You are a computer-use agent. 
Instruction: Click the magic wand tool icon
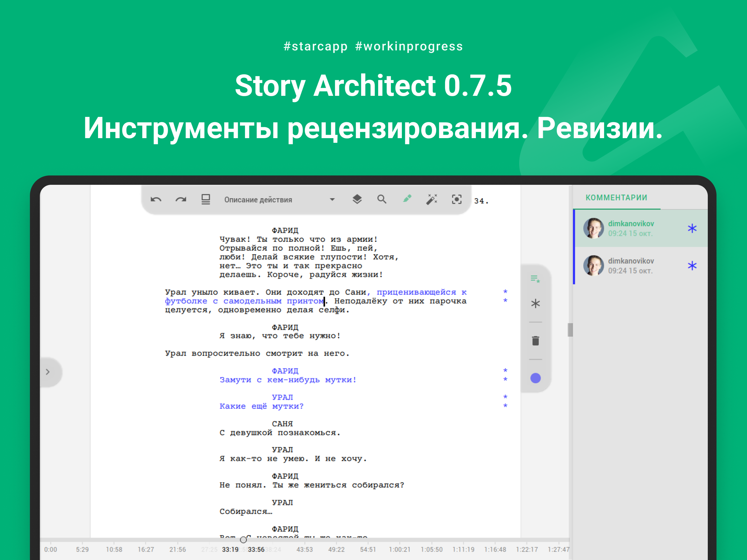pos(432,199)
